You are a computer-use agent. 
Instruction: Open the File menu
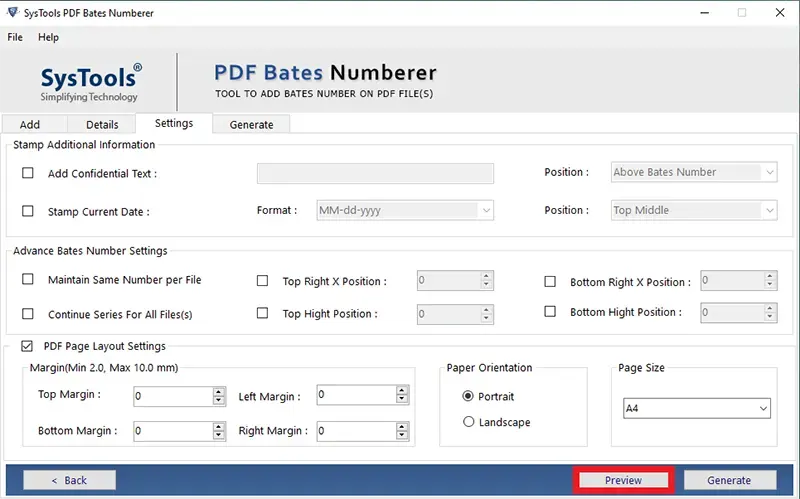coord(15,37)
